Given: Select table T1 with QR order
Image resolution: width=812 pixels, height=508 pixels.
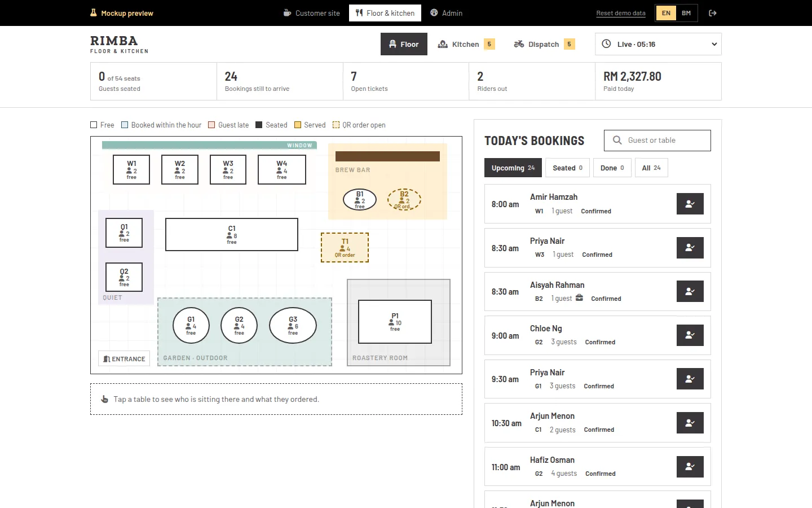Looking at the screenshot, I should [345, 248].
